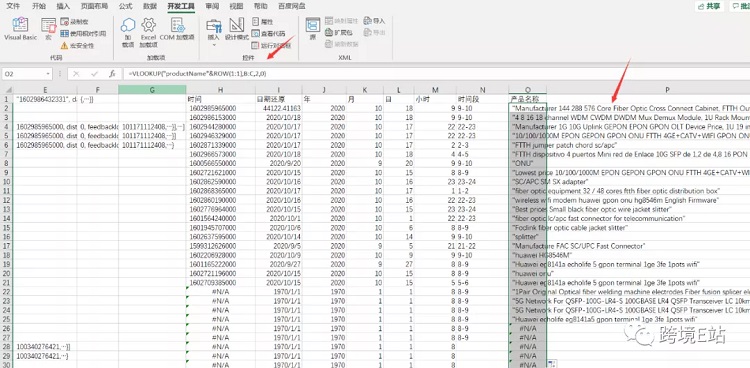Switch to the 百度网盘 tab

click(292, 6)
